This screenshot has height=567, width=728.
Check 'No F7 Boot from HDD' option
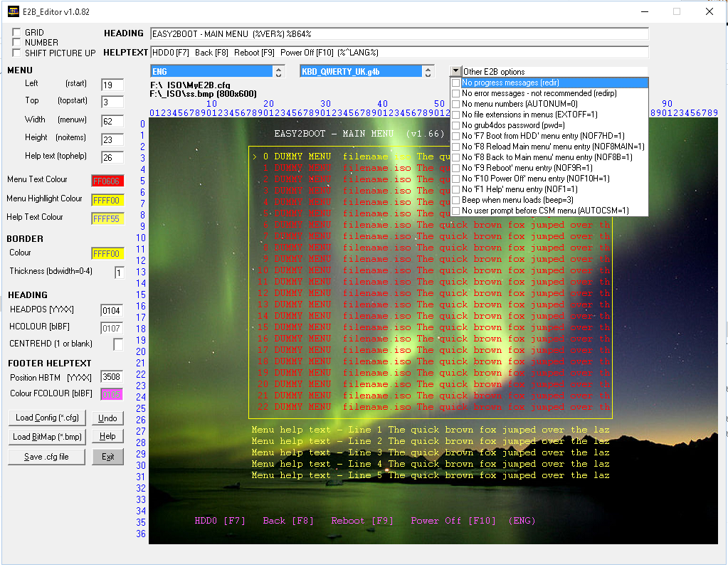(x=456, y=136)
